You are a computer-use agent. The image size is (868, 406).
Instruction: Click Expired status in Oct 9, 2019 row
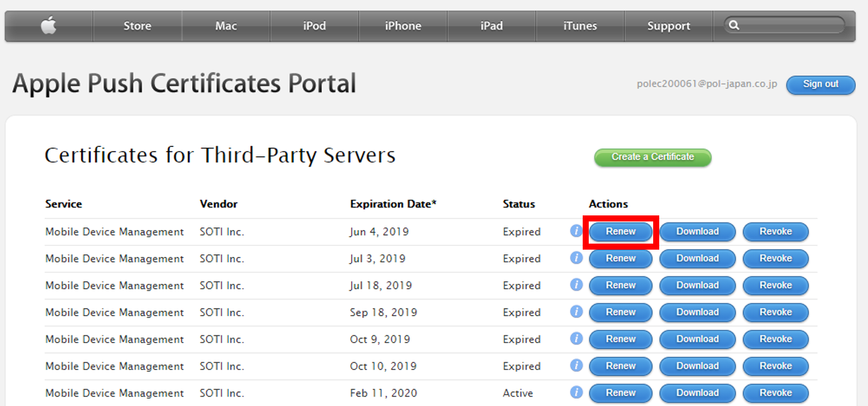[522, 340]
